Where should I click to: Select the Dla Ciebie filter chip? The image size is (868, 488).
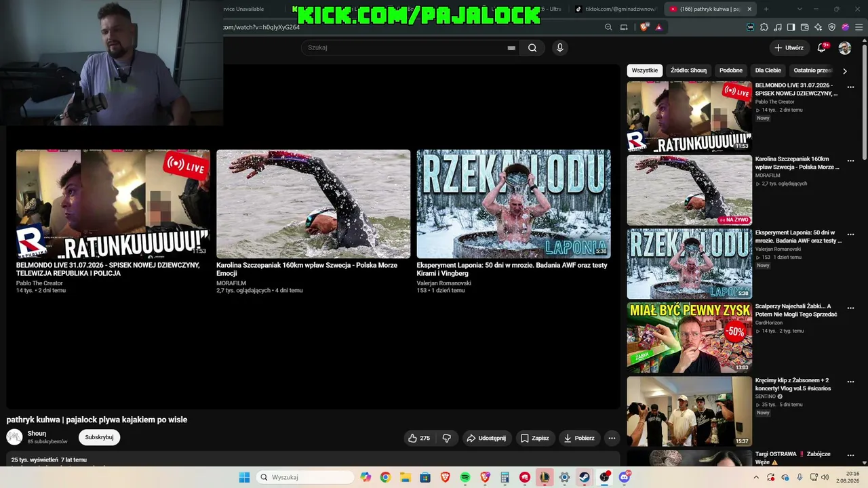[x=768, y=70]
